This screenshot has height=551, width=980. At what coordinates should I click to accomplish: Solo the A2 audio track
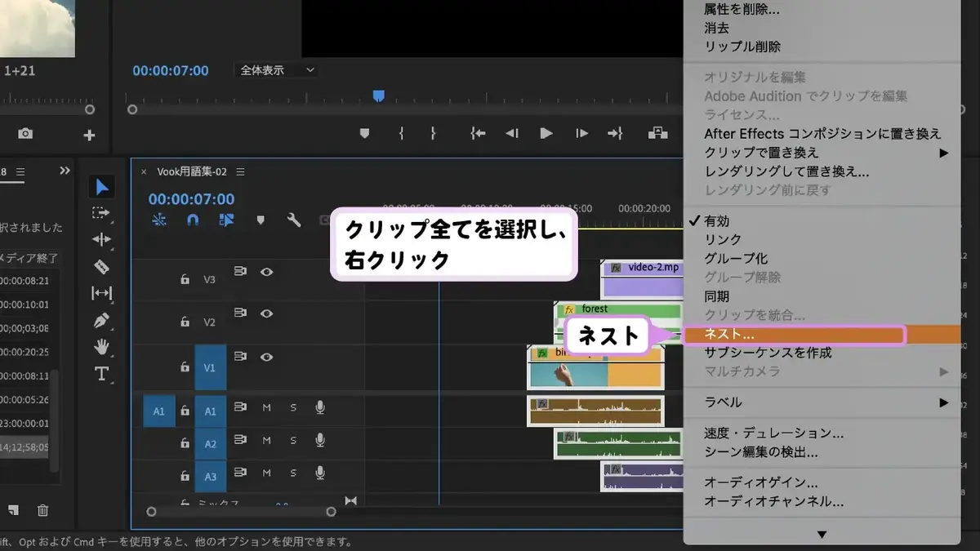[x=293, y=442]
